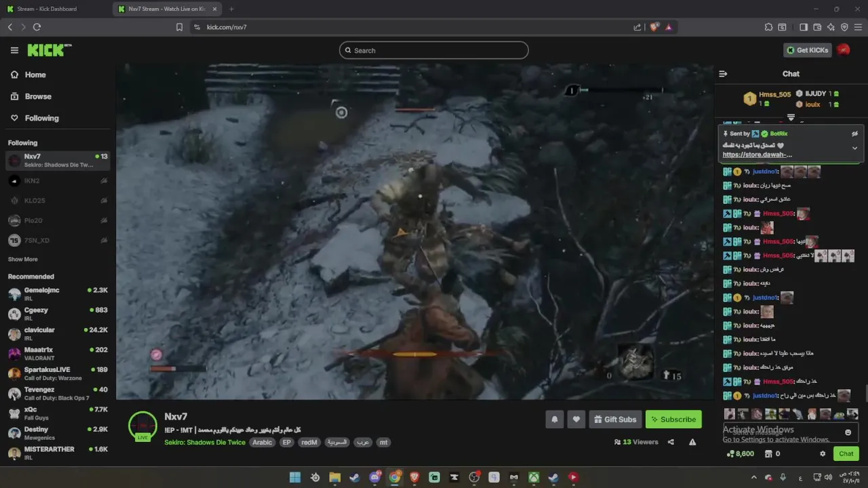Click the mt stream tag
This screenshot has height=488, width=868.
coord(384,443)
